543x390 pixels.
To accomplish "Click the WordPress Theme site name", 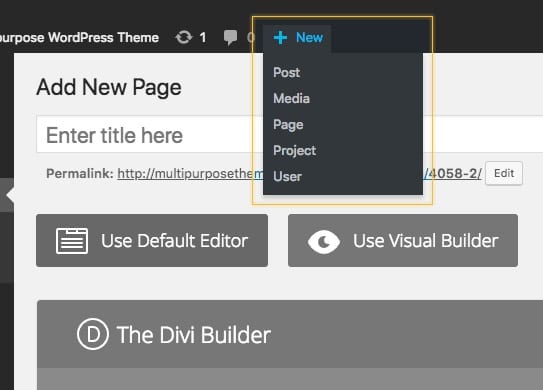I will pos(79,37).
